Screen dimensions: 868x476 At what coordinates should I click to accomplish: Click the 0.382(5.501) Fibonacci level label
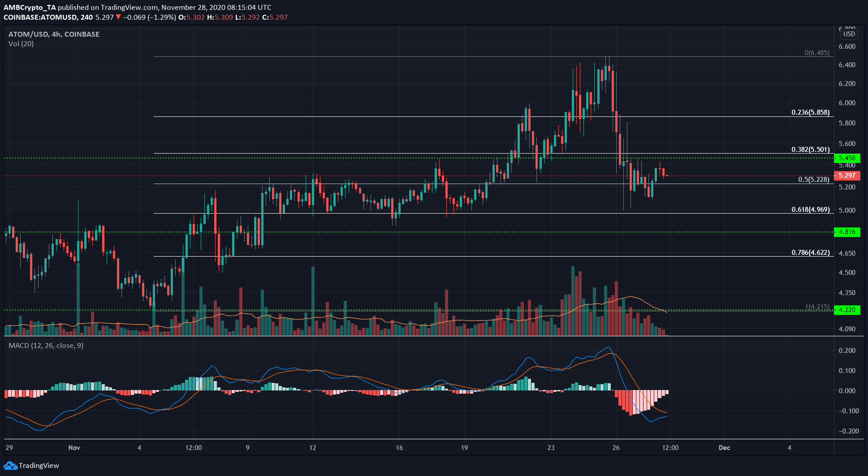pyautogui.click(x=811, y=150)
